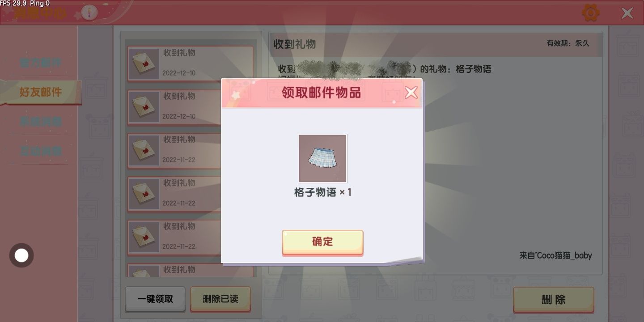Open the 系统消息 tab
This screenshot has width=644, height=322.
click(40, 121)
